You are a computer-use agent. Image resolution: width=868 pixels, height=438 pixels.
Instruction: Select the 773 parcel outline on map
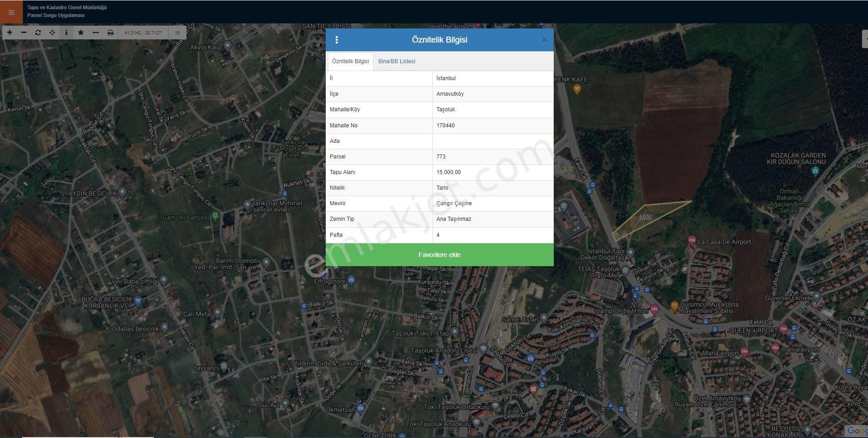point(645,218)
